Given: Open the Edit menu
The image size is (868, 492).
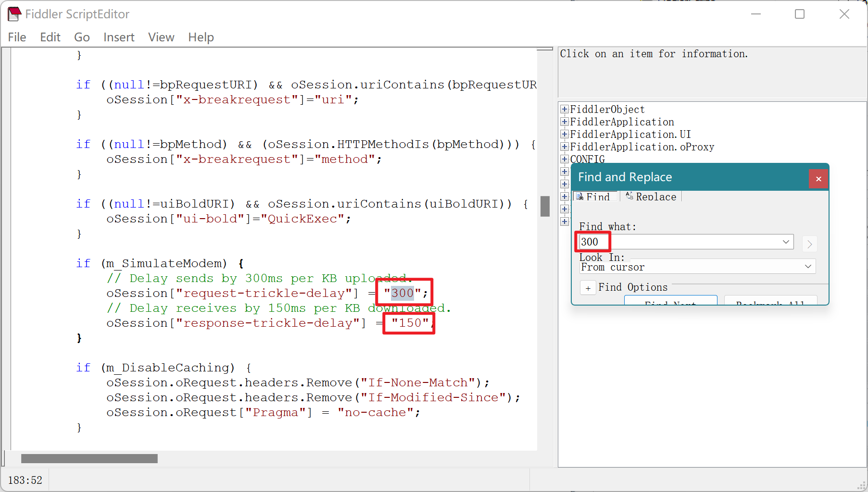Looking at the screenshot, I should coord(50,37).
